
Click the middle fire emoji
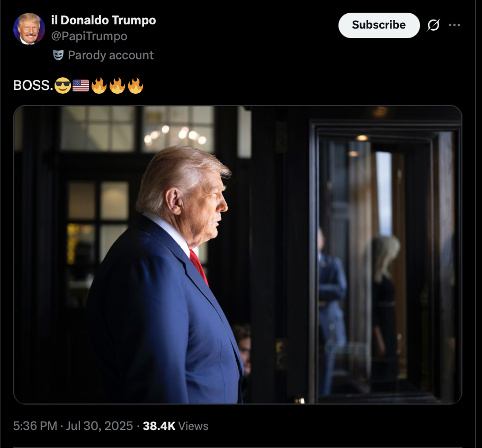pyautogui.click(x=117, y=85)
